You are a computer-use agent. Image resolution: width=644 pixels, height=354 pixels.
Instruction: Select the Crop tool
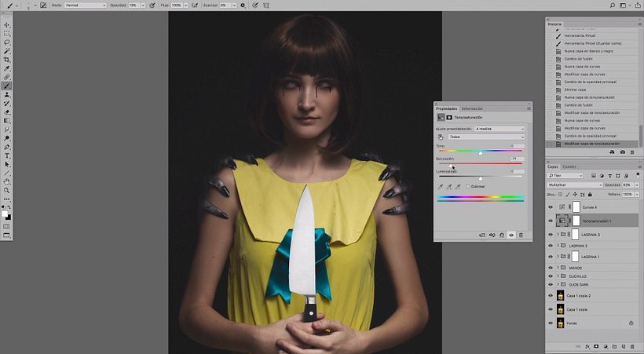pyautogui.click(x=6, y=60)
